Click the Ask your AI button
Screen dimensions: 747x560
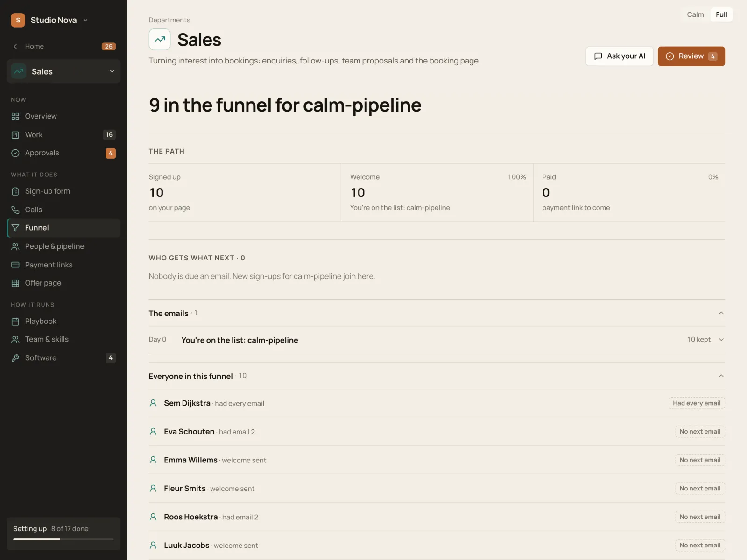coord(619,56)
